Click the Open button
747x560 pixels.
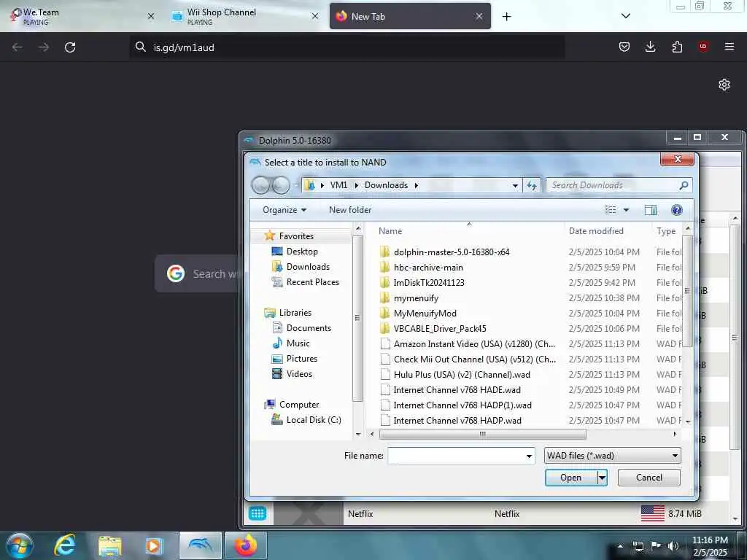pyautogui.click(x=570, y=478)
